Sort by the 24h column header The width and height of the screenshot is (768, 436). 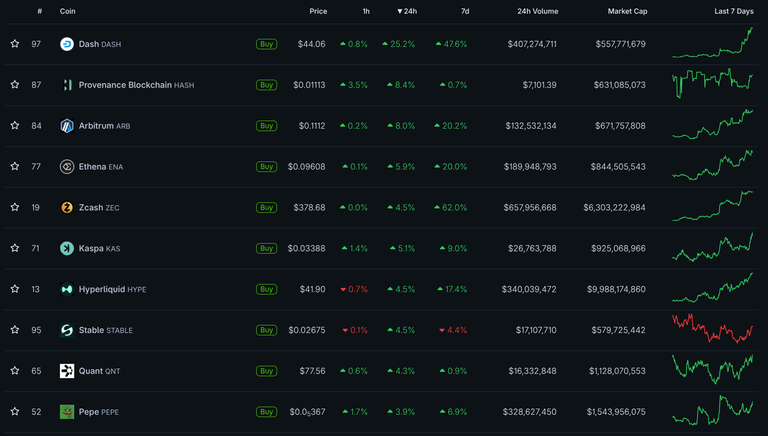point(407,11)
